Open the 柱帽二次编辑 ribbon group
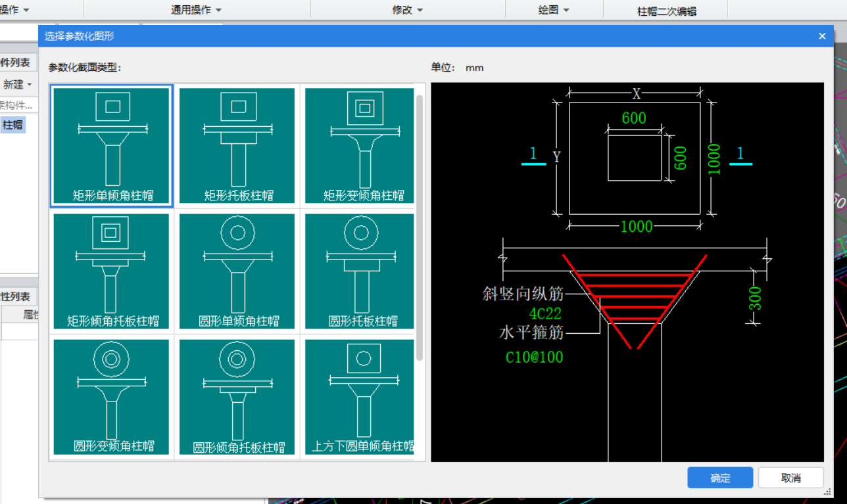This screenshot has height=504, width=847. point(667,11)
